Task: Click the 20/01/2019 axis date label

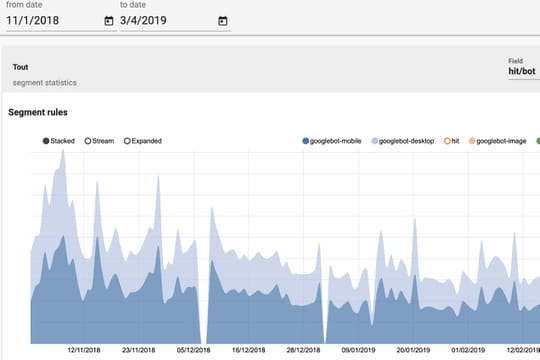Action: pyautogui.click(x=413, y=350)
